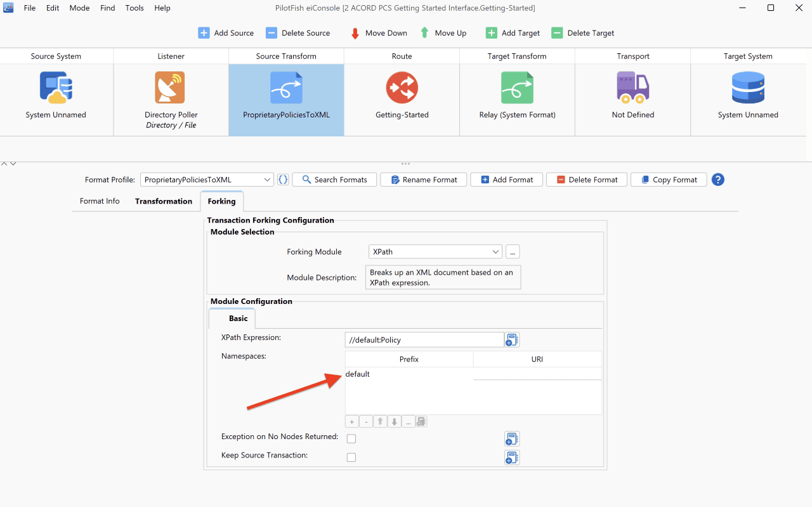The height and width of the screenshot is (507, 812).
Task: Select the Source System stage icon
Action: [56, 88]
